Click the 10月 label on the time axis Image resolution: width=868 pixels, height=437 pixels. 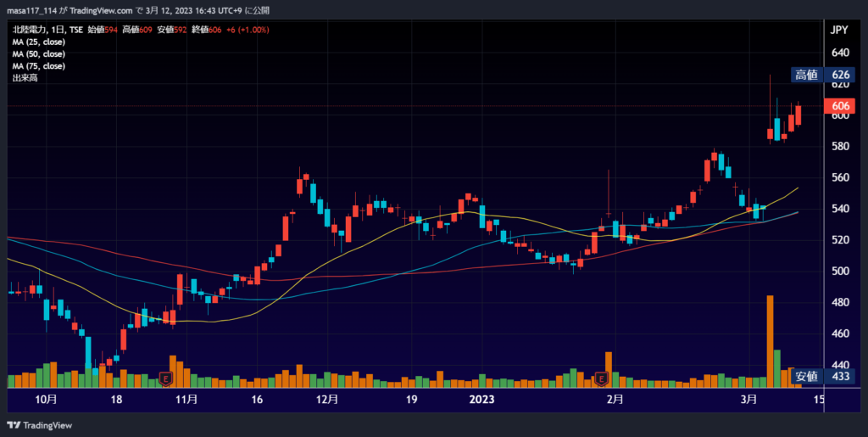[x=47, y=399]
